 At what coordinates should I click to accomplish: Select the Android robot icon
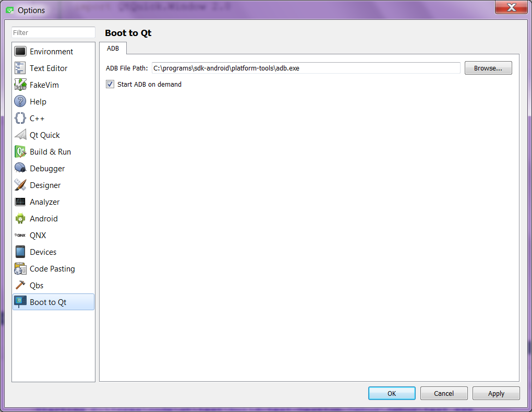click(20, 218)
